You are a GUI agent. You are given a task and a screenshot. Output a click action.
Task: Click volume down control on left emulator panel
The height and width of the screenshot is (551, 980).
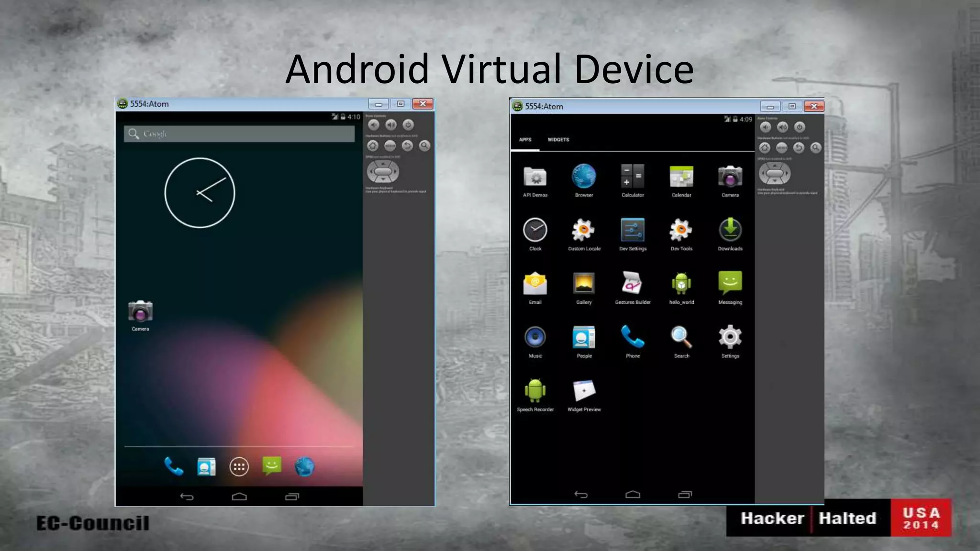[374, 125]
